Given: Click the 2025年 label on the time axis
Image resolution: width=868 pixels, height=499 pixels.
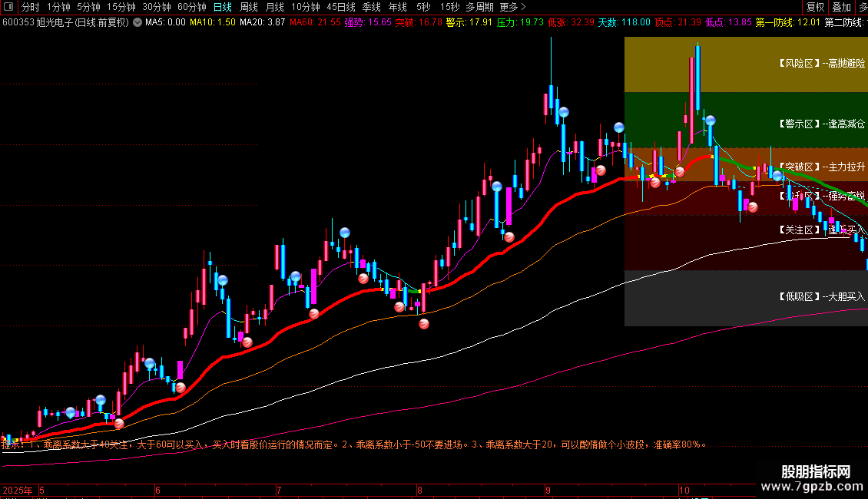Looking at the screenshot, I should (17, 490).
